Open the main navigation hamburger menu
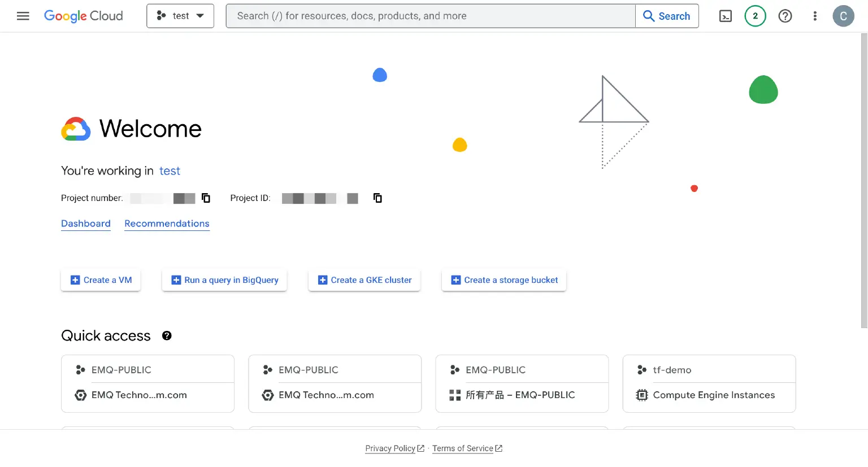Viewport: 868px width, 467px height. coord(23,16)
